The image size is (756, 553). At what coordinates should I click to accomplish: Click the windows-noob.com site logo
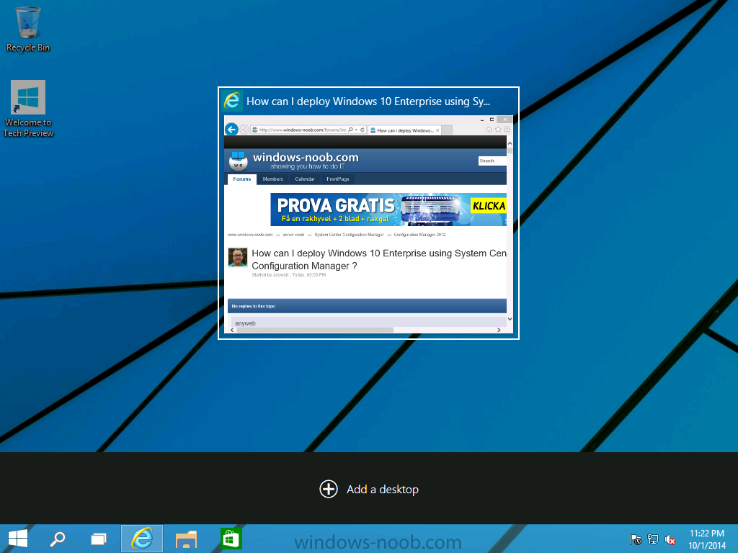(294, 161)
